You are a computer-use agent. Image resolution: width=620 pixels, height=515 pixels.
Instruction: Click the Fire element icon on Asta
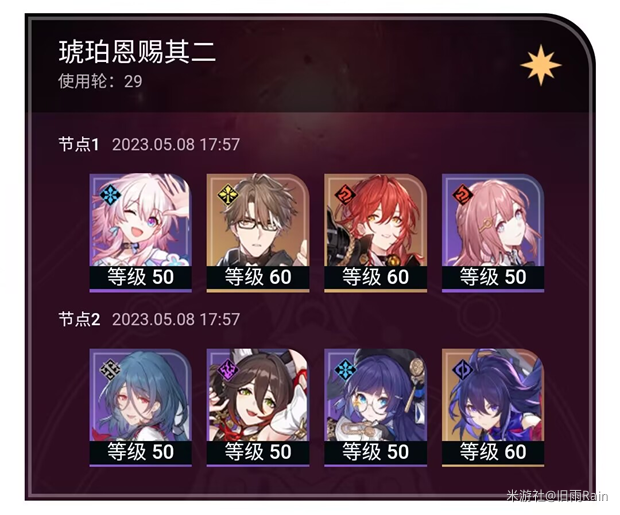pyautogui.click(x=463, y=195)
